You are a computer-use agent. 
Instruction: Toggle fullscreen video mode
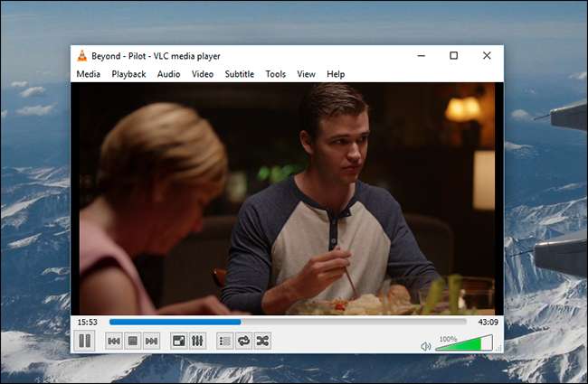click(x=179, y=341)
